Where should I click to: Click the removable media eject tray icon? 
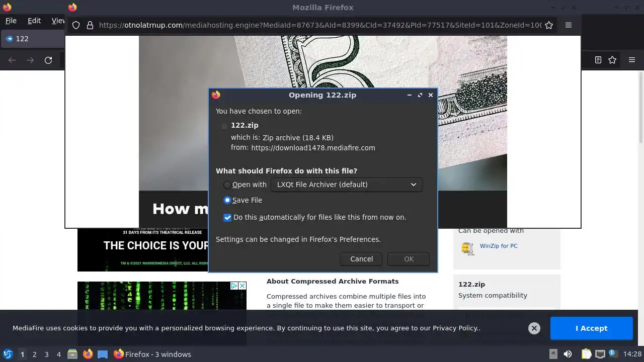click(553, 354)
